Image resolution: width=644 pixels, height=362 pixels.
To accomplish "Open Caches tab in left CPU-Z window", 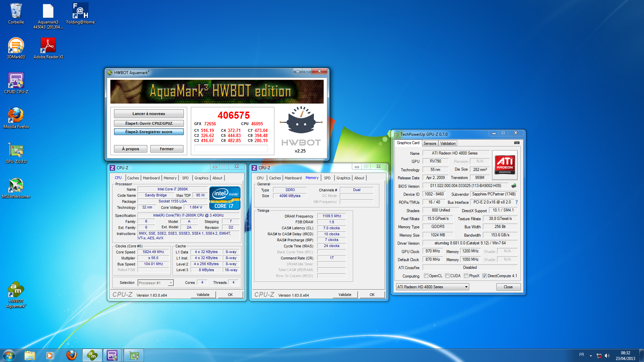I will pos(133,178).
